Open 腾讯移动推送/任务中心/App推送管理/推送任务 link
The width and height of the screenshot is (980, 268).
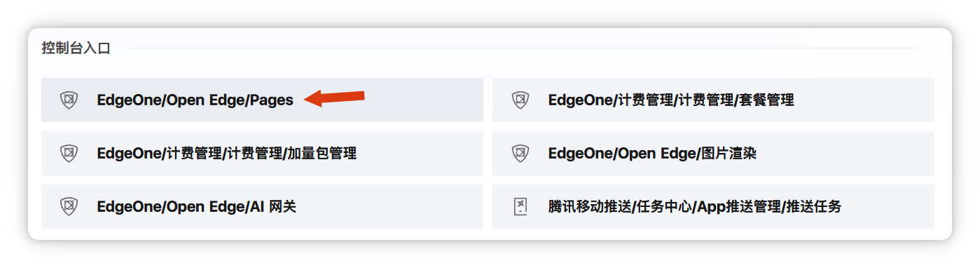[x=695, y=206]
